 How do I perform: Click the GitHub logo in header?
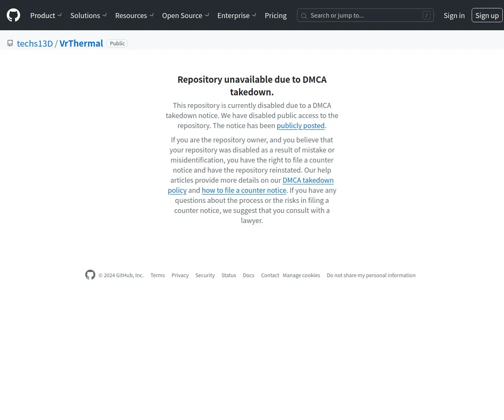[x=13, y=16]
